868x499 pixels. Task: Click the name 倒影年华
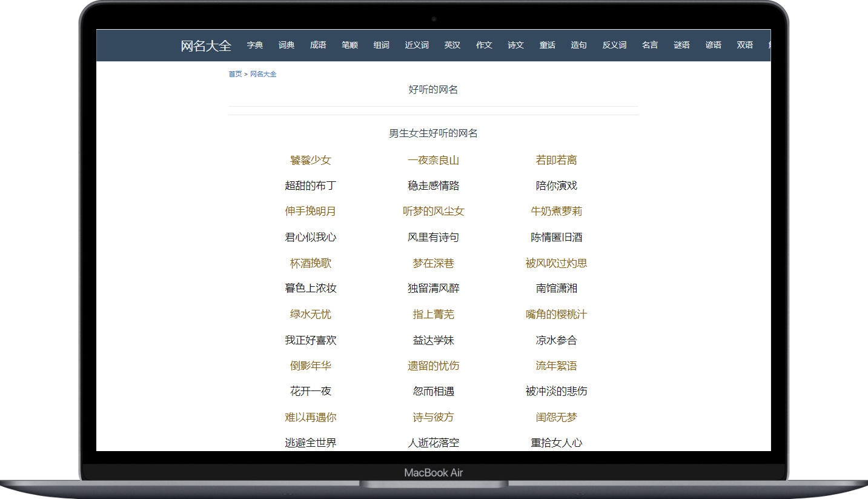tap(311, 366)
